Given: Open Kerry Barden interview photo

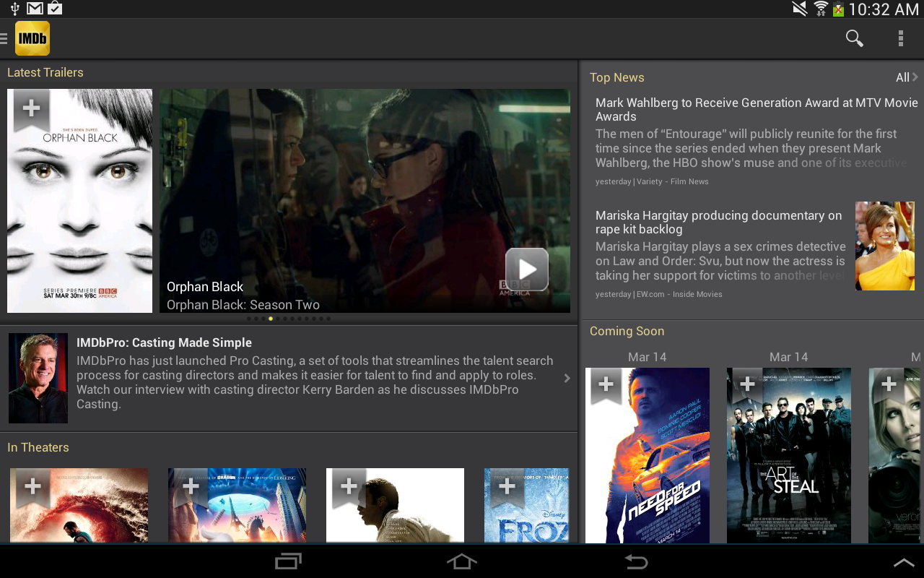Looking at the screenshot, I should pyautogui.click(x=38, y=378).
